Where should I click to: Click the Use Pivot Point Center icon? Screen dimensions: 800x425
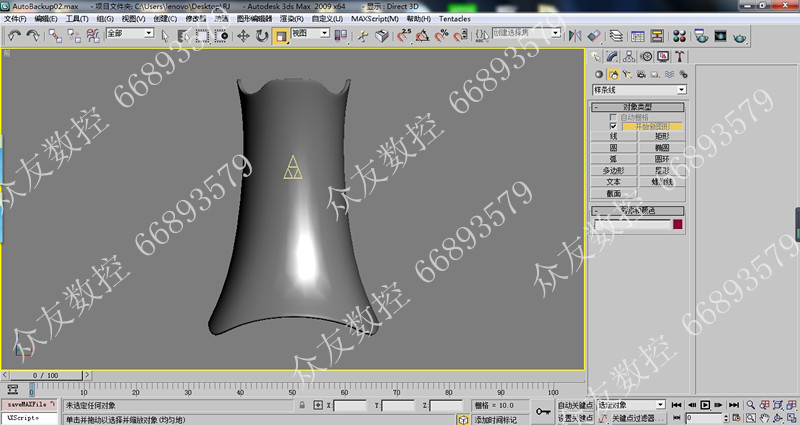[340, 36]
